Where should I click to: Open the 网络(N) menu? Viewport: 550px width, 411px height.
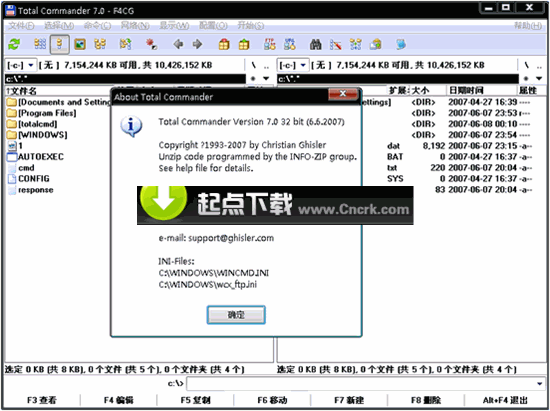tap(135, 26)
